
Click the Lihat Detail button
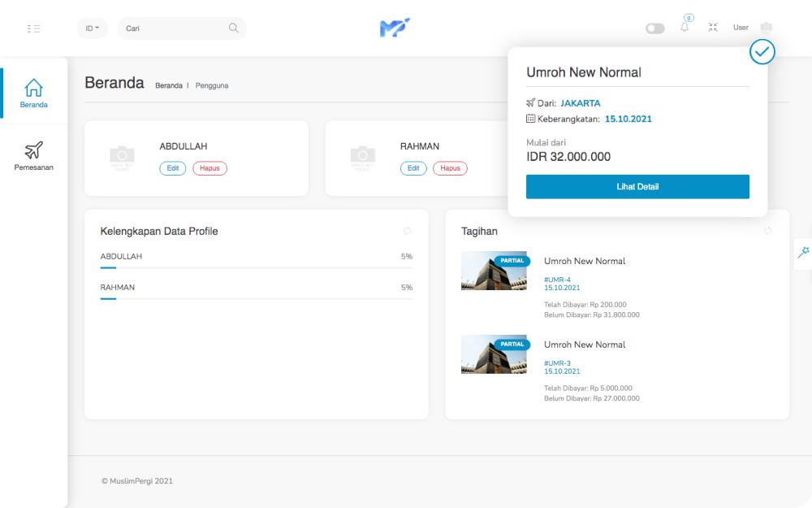pos(637,187)
